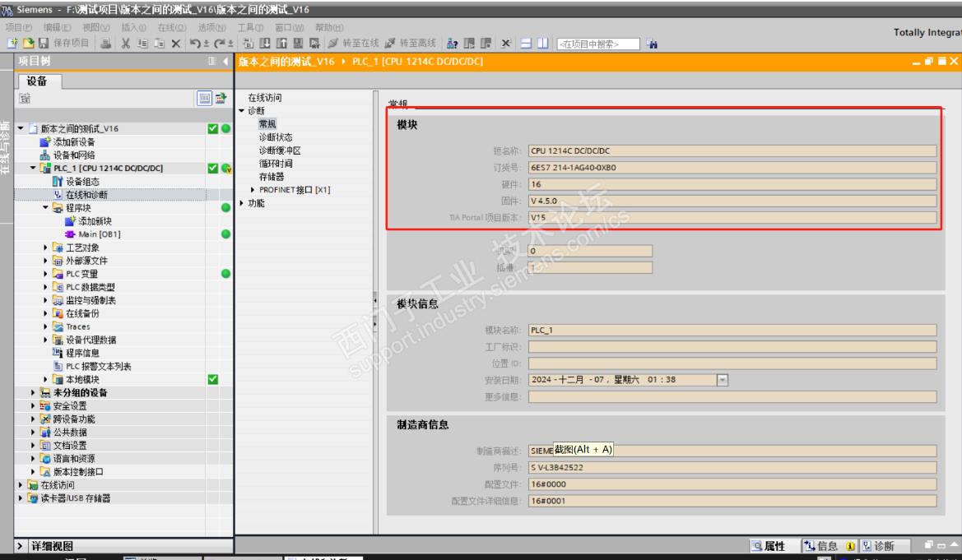The width and height of the screenshot is (962, 560).
Task: Click the download to device icon
Action: (265, 43)
